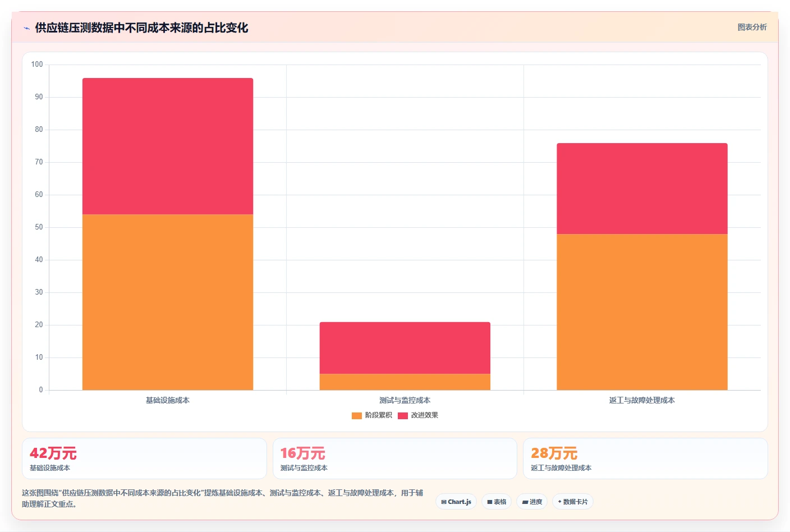Viewport: 790px width, 532px height.
Task: Click the y-axis value 50
Action: [x=39, y=227]
